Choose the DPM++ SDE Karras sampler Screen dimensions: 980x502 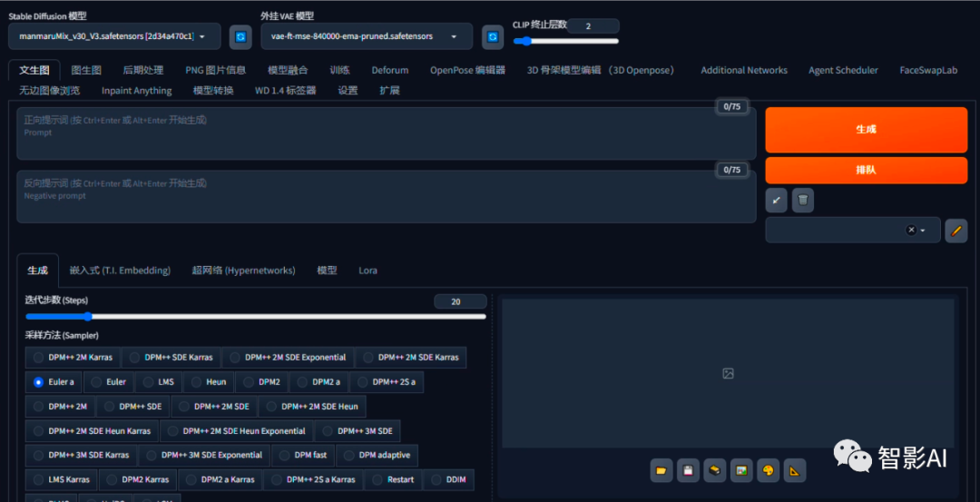pos(171,358)
